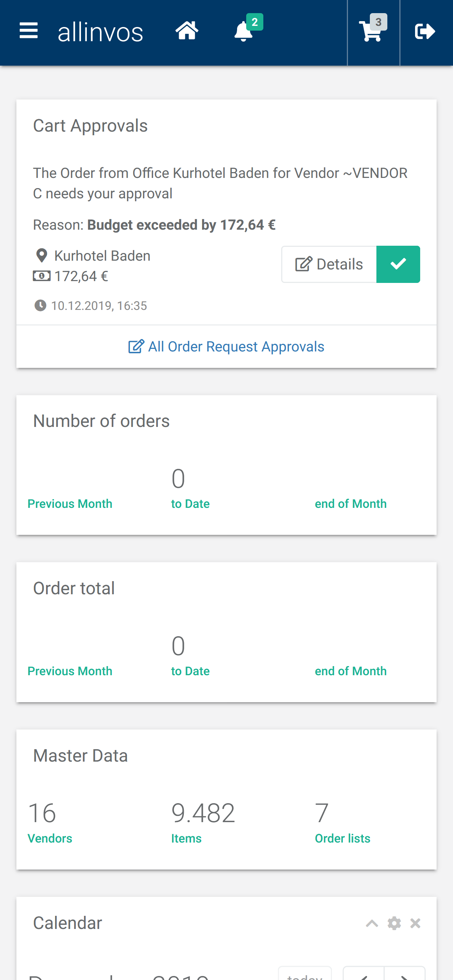Click the logout arrow icon

pyautogui.click(x=425, y=32)
